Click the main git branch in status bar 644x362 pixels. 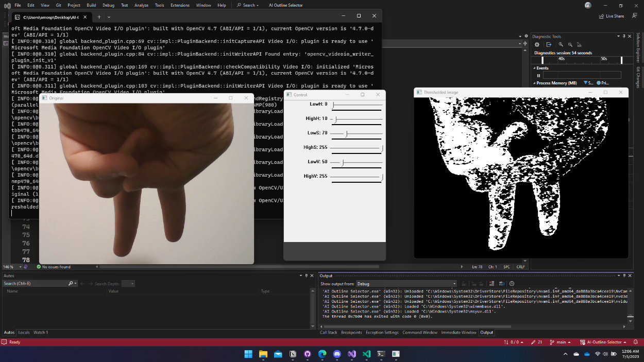tap(562, 342)
